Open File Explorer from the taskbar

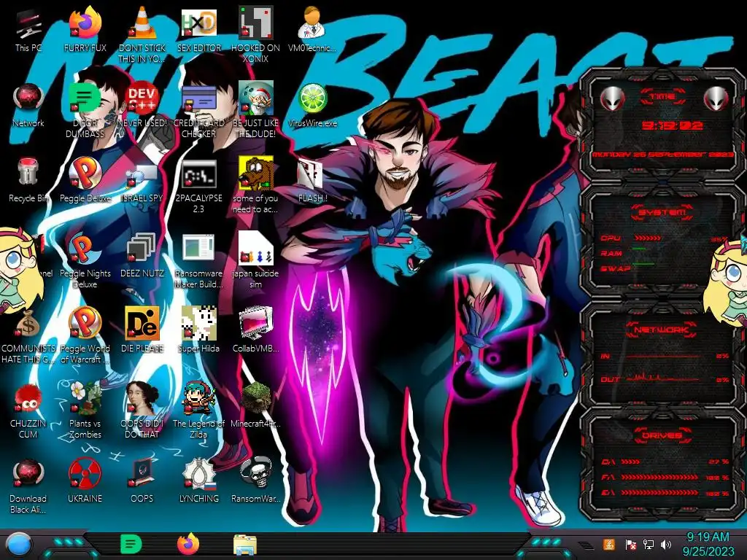[x=245, y=545]
